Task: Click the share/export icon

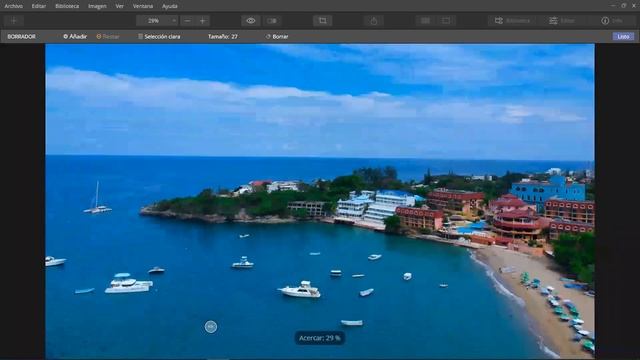Action: (x=374, y=21)
